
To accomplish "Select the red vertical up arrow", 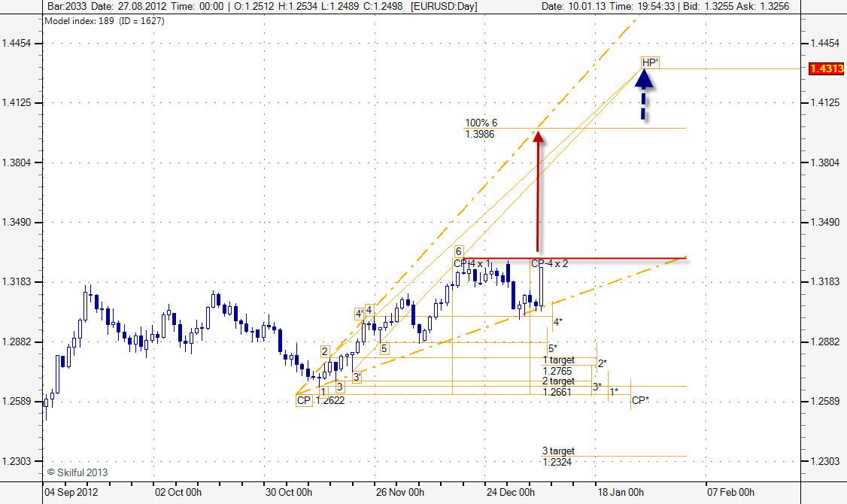I will coord(537,192).
